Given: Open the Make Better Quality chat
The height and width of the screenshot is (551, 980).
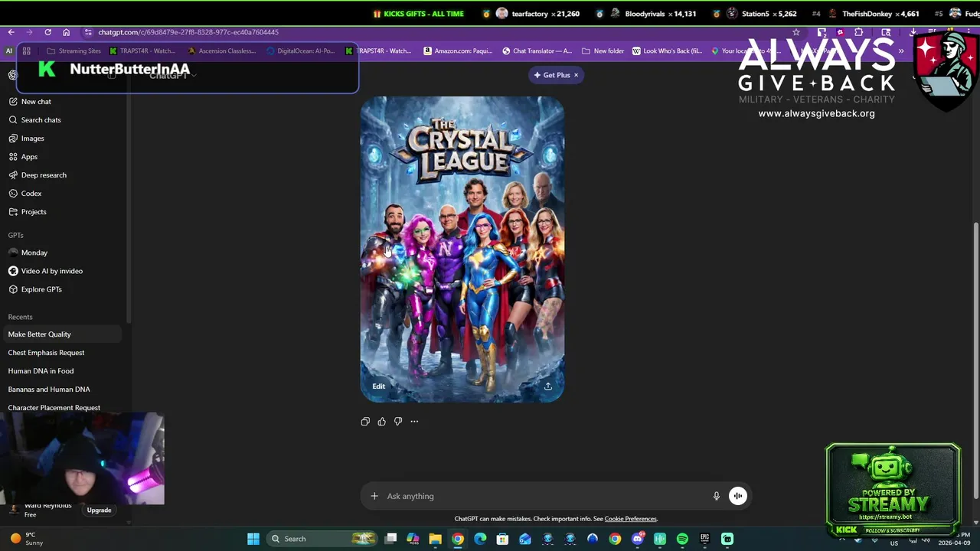Looking at the screenshot, I should (x=61, y=334).
